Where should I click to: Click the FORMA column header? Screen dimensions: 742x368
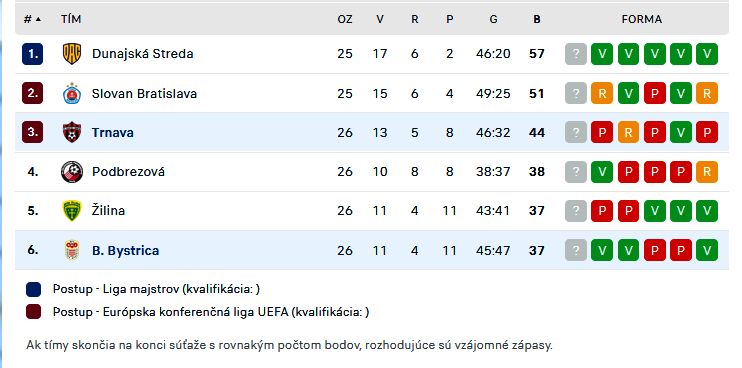[x=641, y=19]
